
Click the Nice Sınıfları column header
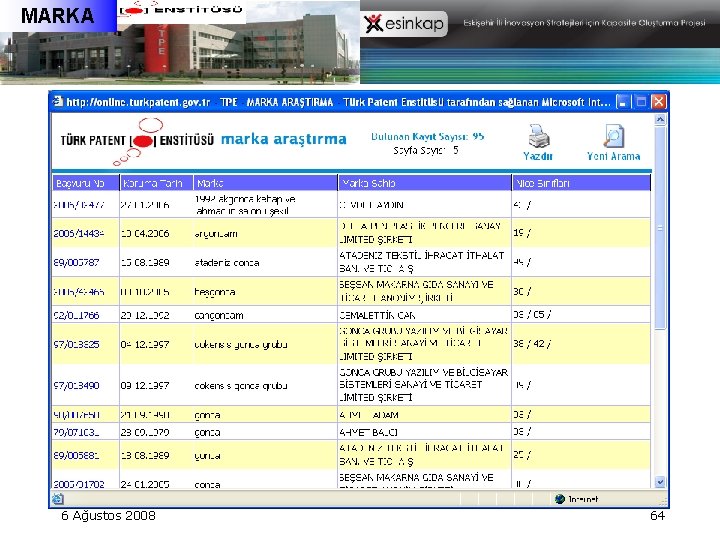pyautogui.click(x=581, y=183)
